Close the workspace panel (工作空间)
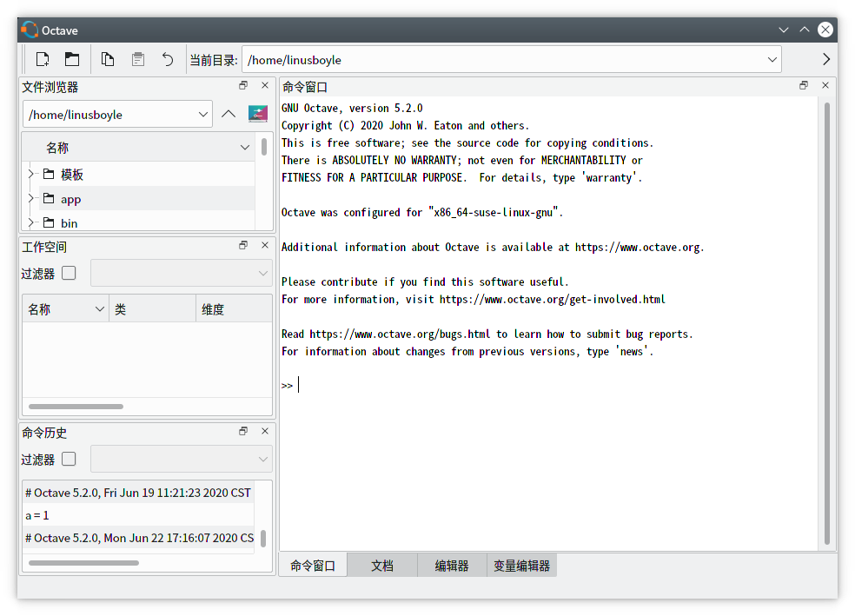Image resolution: width=855 pixels, height=616 pixels. (x=265, y=245)
